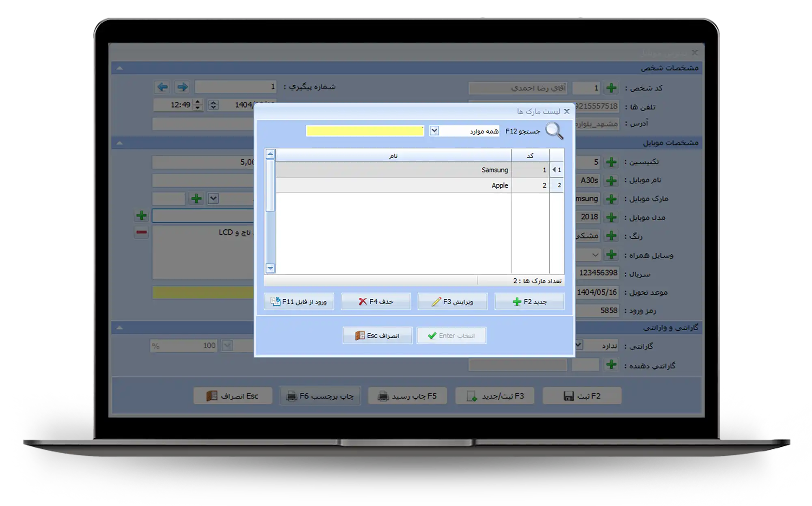Open the search filter dropdown showing همه موارد
This screenshot has width=812, height=506.
[434, 131]
